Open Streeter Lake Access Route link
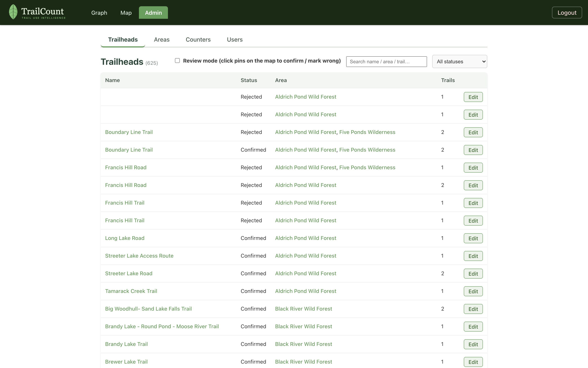This screenshot has height=368, width=588. (139, 256)
